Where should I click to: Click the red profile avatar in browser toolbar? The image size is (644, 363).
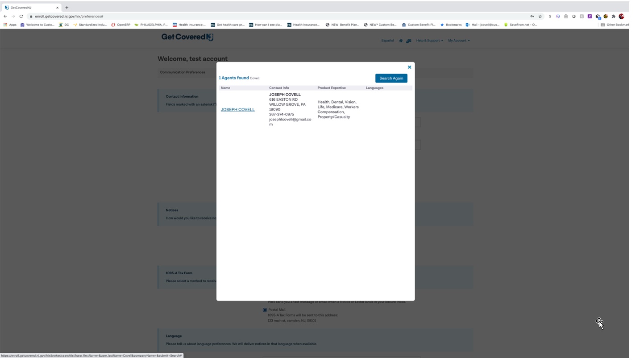tap(621, 16)
